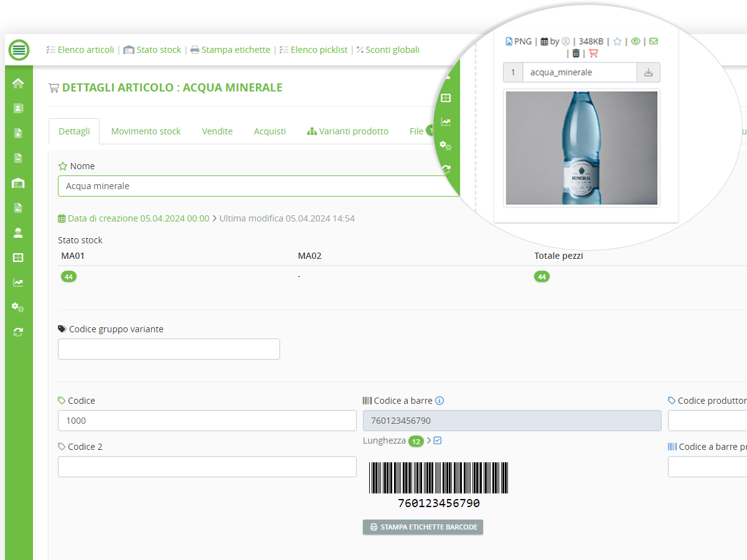Click the Stampa Etichette Barcode button
747x560 pixels.
pos(423,527)
